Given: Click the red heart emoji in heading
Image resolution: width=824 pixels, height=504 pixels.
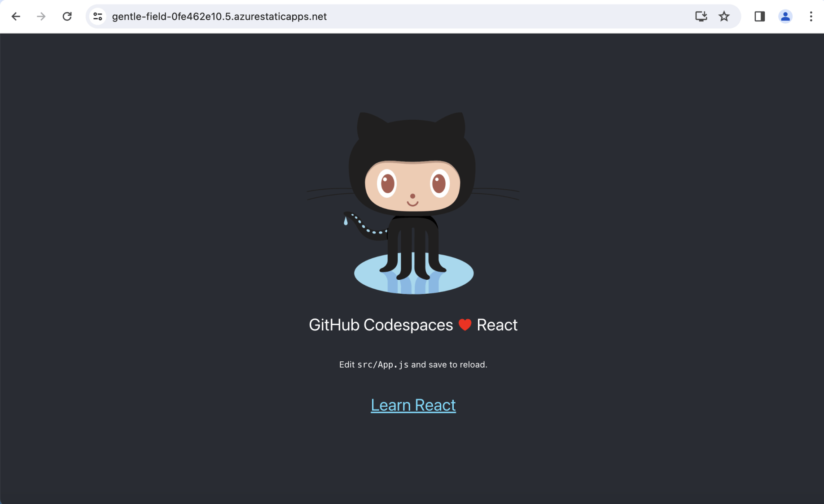Looking at the screenshot, I should pos(465,325).
